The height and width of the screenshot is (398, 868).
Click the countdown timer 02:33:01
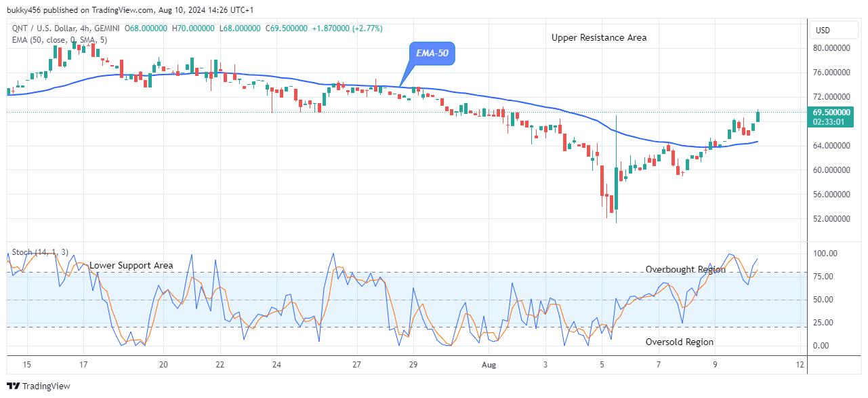coord(829,122)
